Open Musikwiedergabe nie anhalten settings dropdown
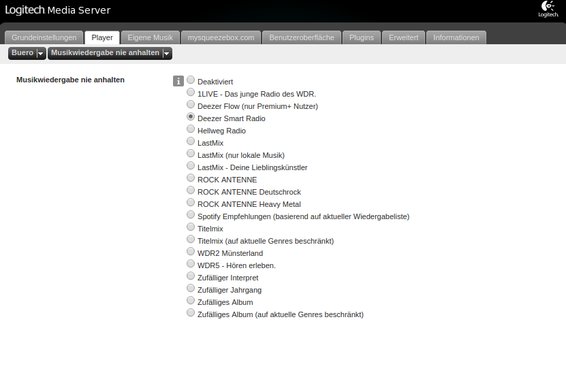This screenshot has width=566, height=392. 110,53
